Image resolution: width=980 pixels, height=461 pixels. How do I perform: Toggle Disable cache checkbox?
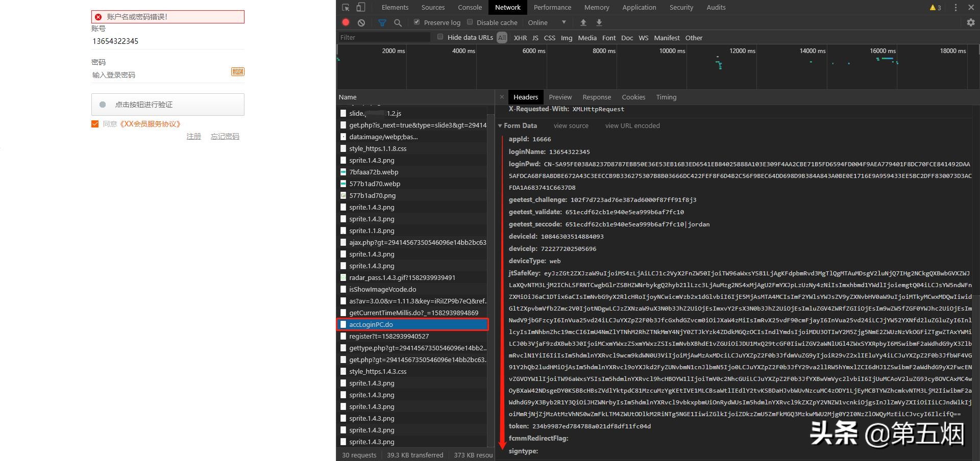470,22
